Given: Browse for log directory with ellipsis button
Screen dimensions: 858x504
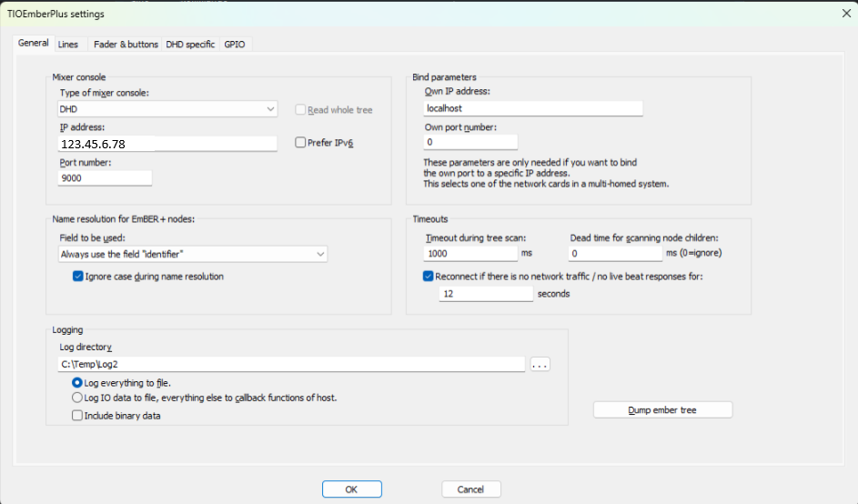Looking at the screenshot, I should 540,365.
